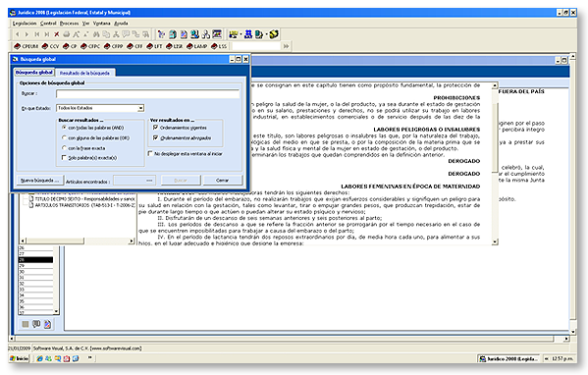Click the computer search toolbar icon
This screenshot has height=375, width=588.
pyautogui.click(x=194, y=34)
